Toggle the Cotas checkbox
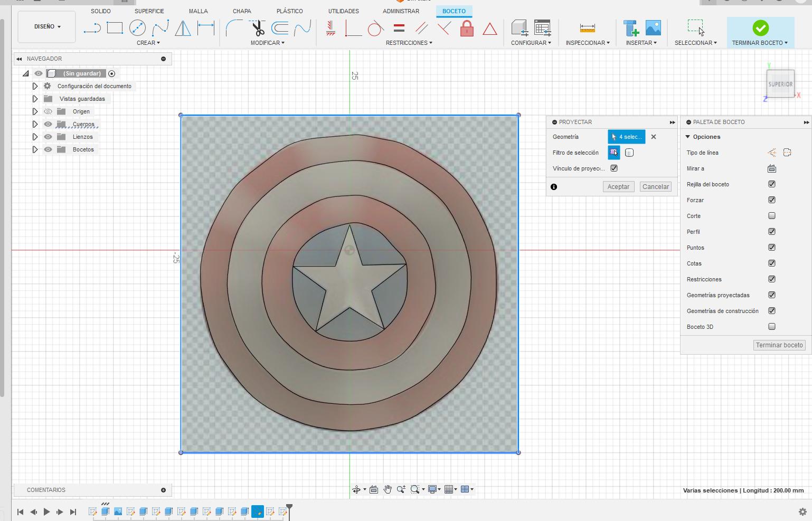The image size is (812, 521). click(x=772, y=263)
